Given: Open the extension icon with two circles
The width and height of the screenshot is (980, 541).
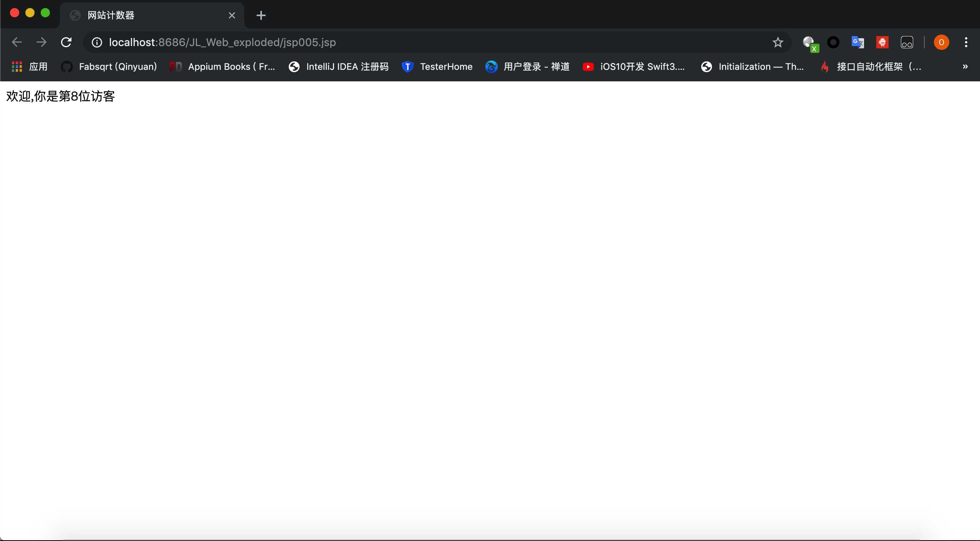Looking at the screenshot, I should [907, 42].
